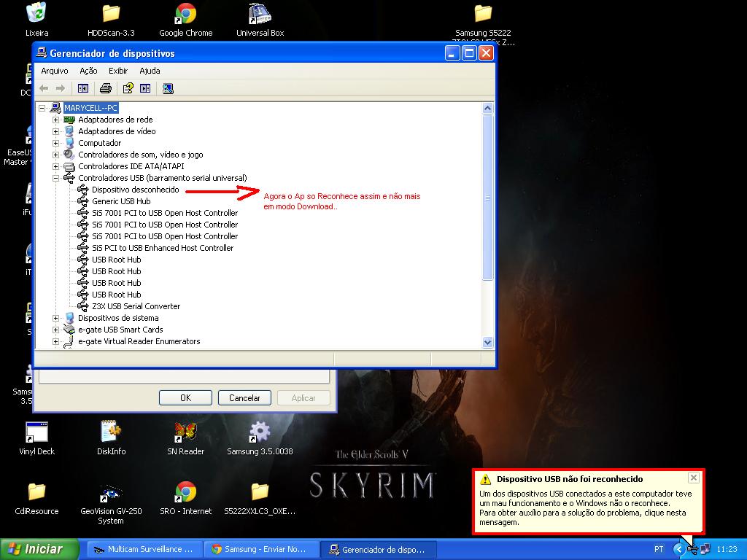Click the PT language indicator in taskbar
747x560 pixels.
pos(659,550)
